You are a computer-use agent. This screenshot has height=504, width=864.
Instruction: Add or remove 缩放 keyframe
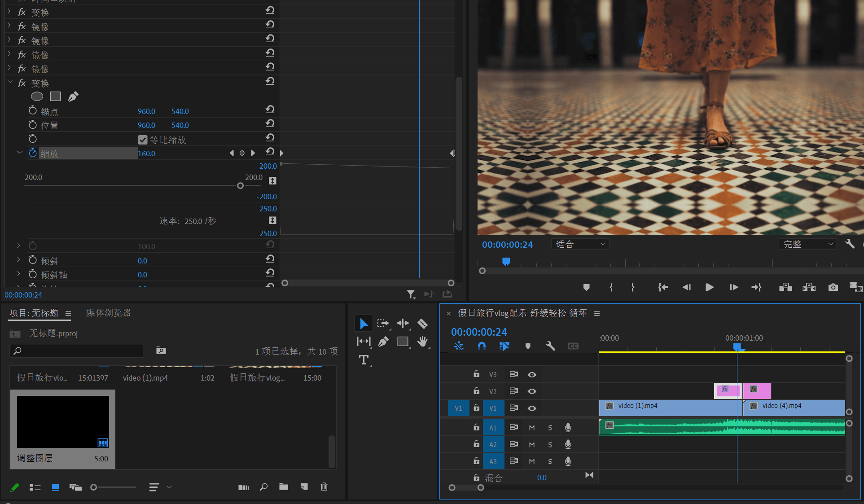click(242, 153)
